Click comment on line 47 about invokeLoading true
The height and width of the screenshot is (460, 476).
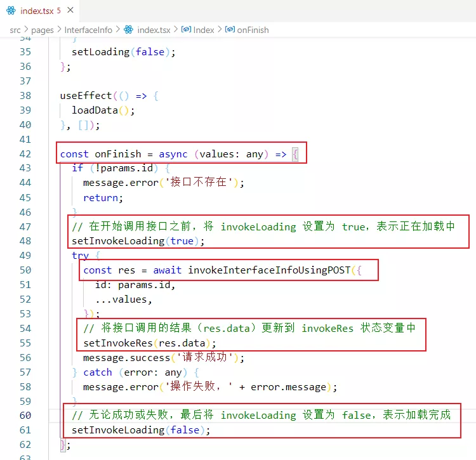[263, 227]
